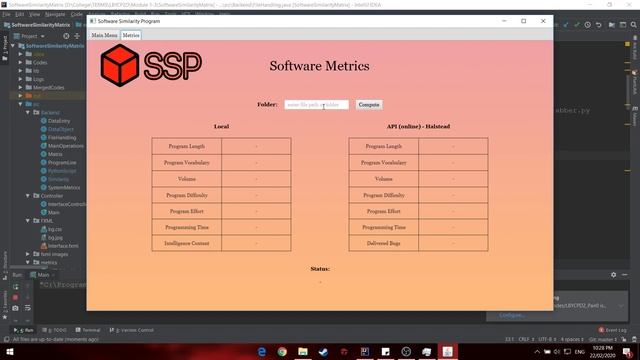Screen dimensions: 640x360
Task: Open the Edit menu in IntelliJ
Action: (20, 14)
